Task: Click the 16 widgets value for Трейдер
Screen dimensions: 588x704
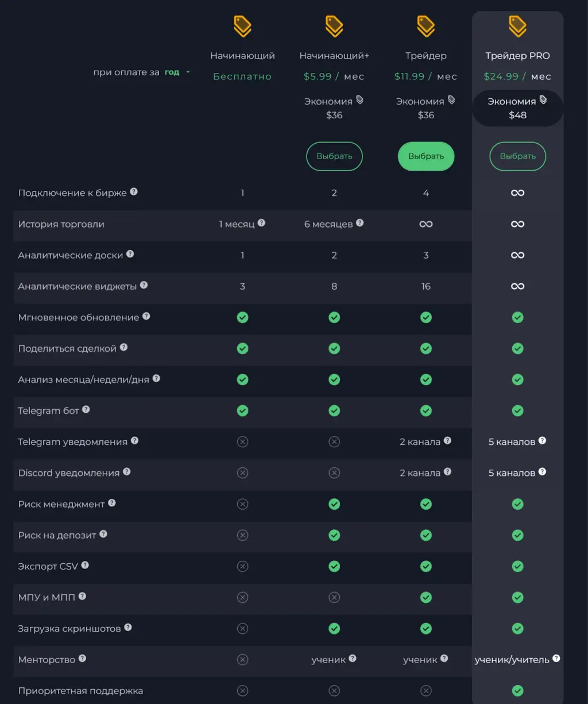Action: tap(426, 286)
